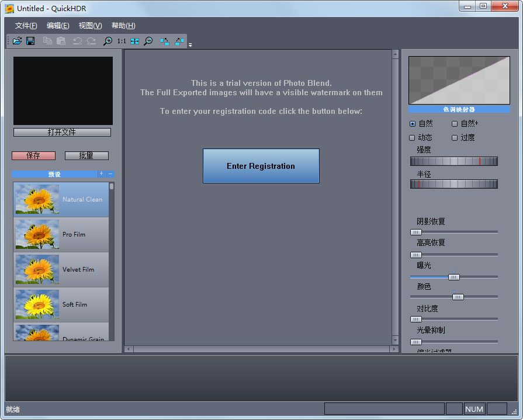The image size is (523, 420).
Task: Select the Natural Clean preset
Action: coord(61,199)
